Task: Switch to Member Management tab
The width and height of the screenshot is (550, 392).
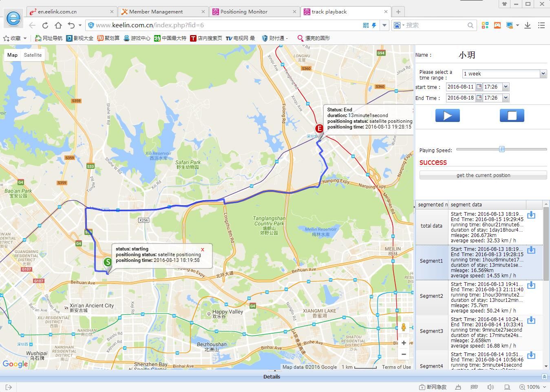Action: coord(163,12)
